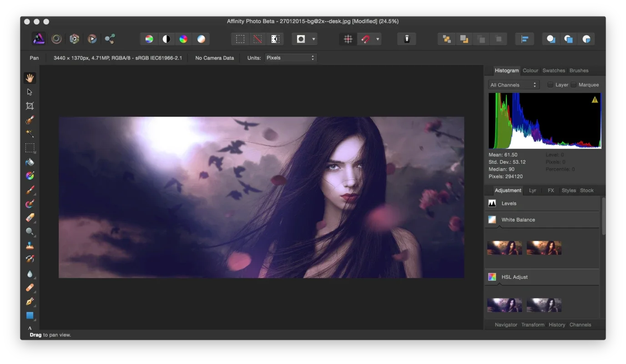Open the Alignment toolbar icon
Image resolution: width=626 pixels, height=364 pixels.
(525, 39)
